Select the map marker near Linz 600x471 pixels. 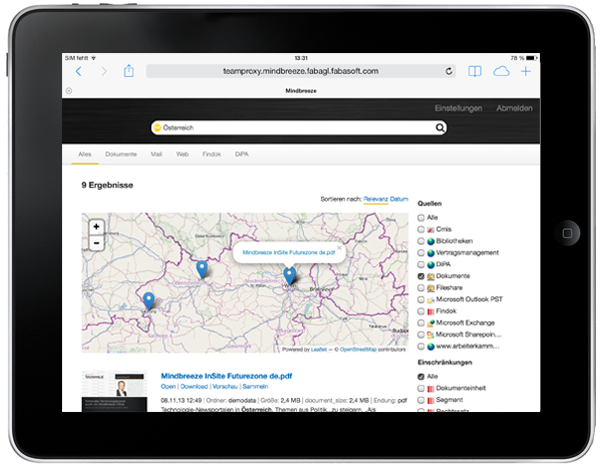click(x=202, y=269)
